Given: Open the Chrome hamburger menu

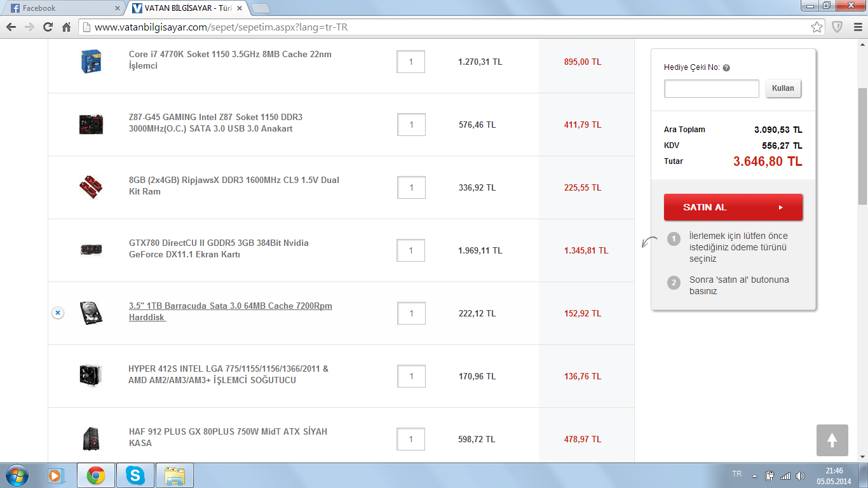Looking at the screenshot, I should tap(857, 27).
